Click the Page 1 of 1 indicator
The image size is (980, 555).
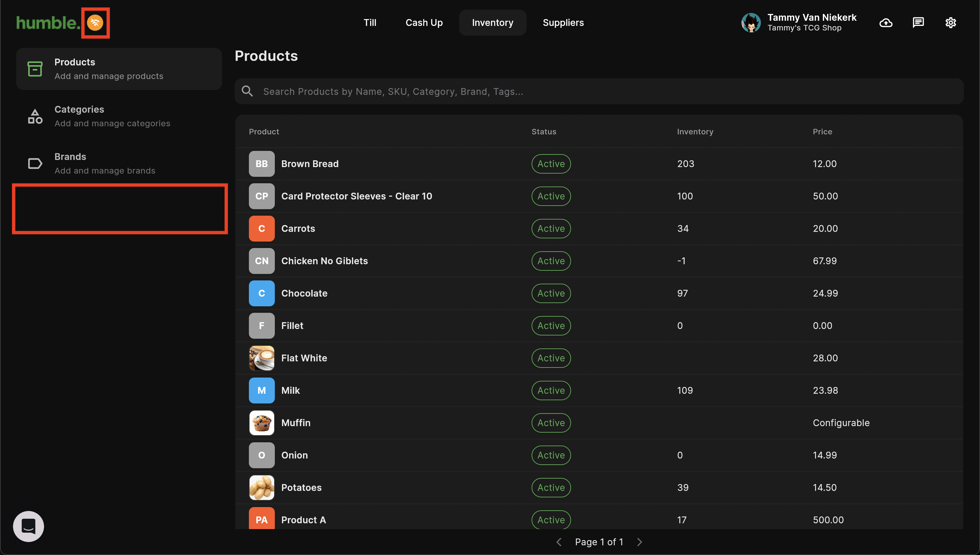[599, 542]
